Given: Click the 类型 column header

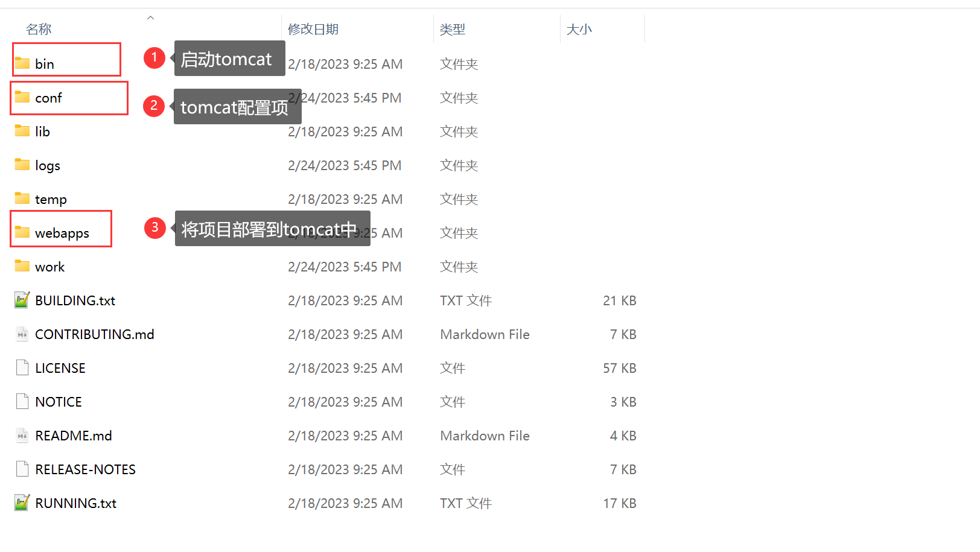Looking at the screenshot, I should click(x=452, y=29).
